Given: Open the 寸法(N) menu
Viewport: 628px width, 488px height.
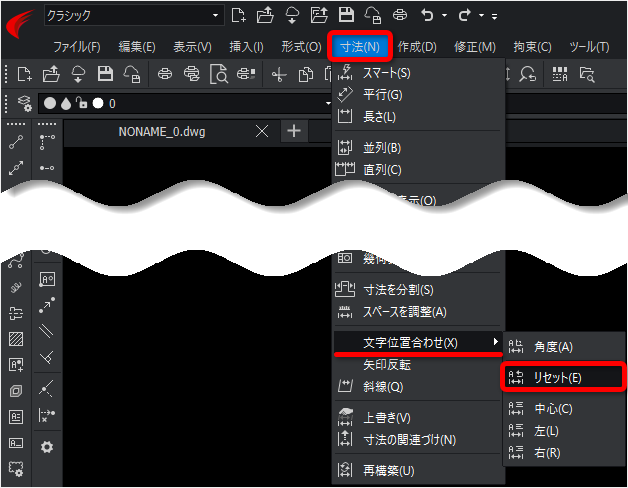Looking at the screenshot, I should click(359, 46).
